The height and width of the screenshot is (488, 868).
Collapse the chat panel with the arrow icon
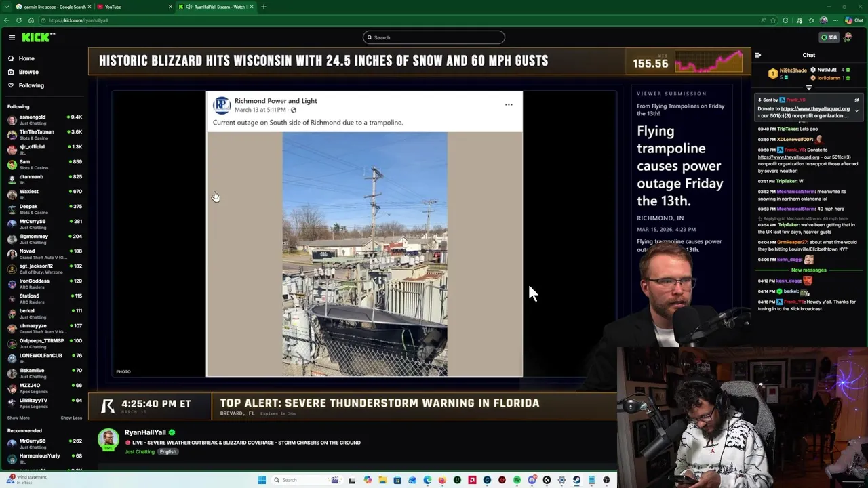click(758, 55)
